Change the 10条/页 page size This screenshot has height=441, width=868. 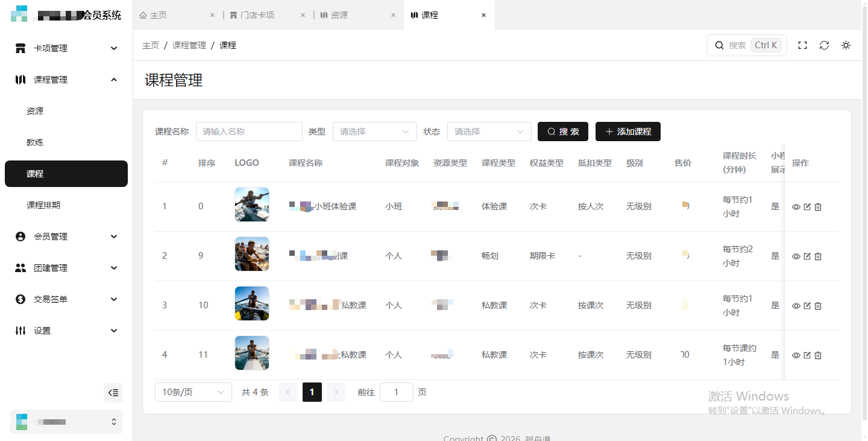[193, 392]
